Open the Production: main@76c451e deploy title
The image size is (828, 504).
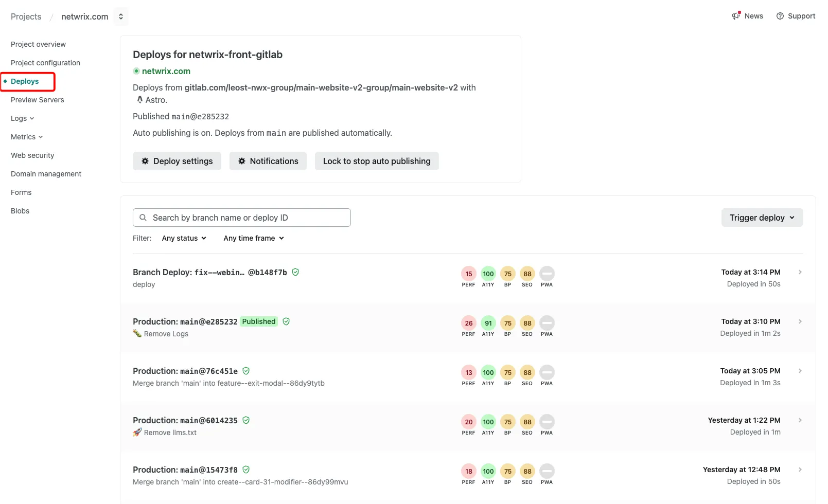tap(185, 371)
